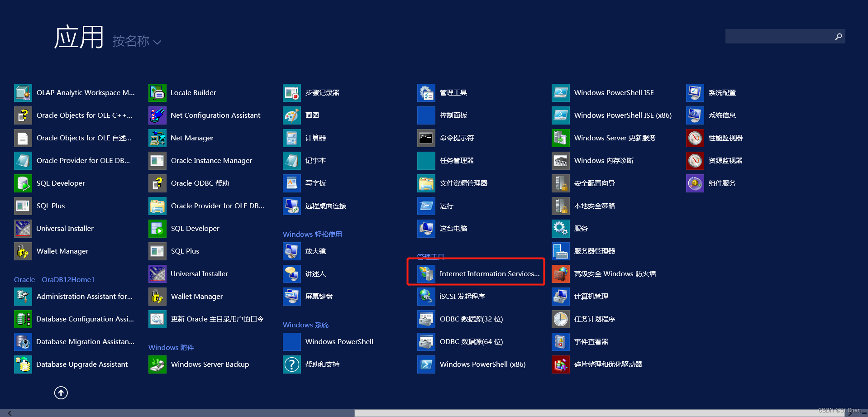Launch Windows Server Backup

coord(199,364)
